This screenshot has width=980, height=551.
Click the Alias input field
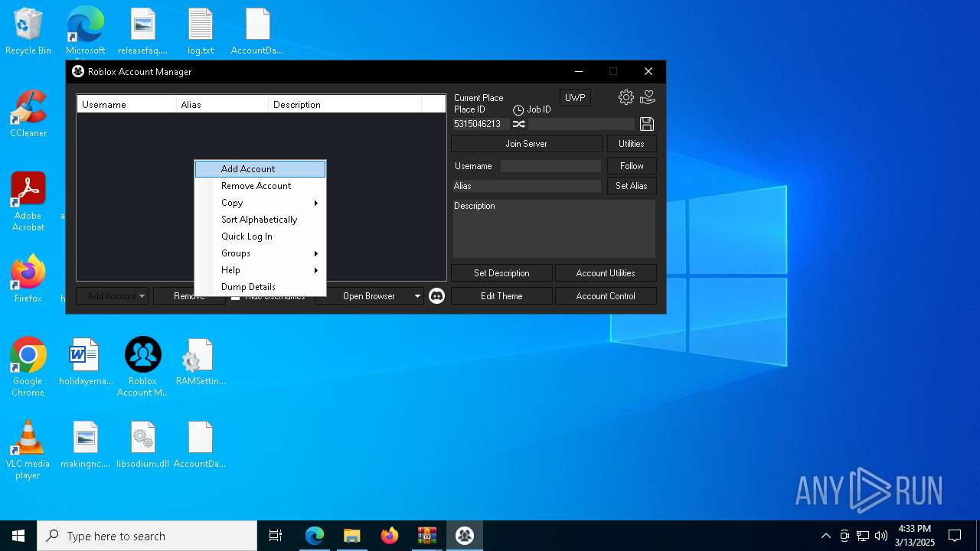click(x=527, y=186)
